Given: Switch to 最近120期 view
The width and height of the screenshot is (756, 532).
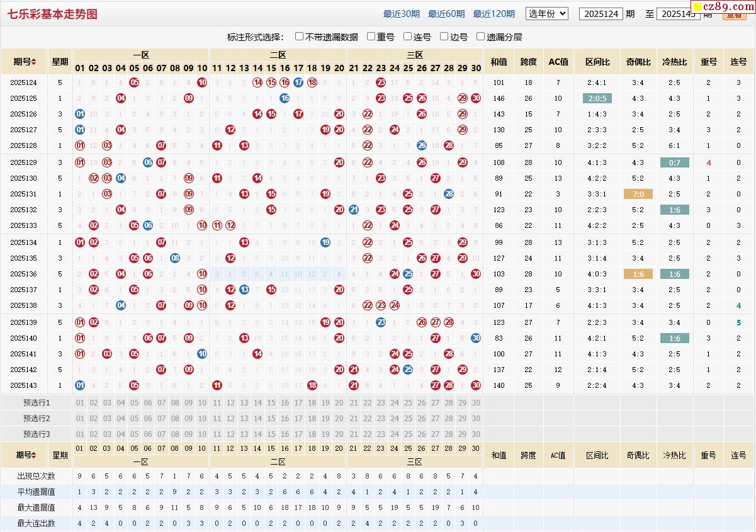Looking at the screenshot, I should click(x=494, y=14).
